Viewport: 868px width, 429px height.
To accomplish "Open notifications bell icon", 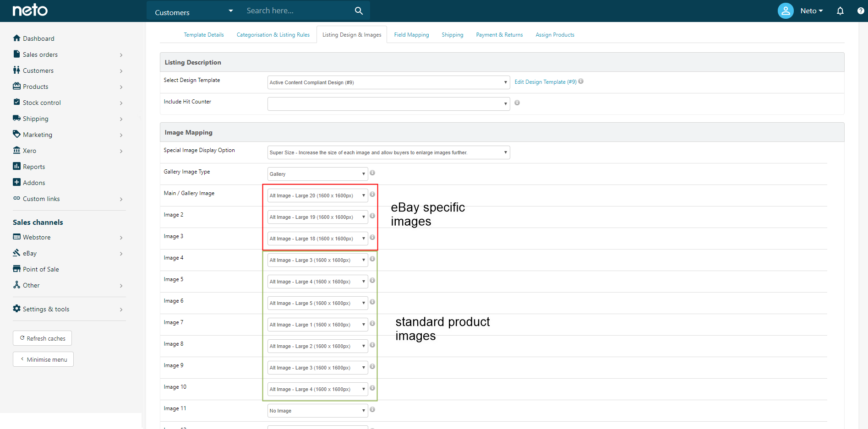I will click(x=840, y=11).
